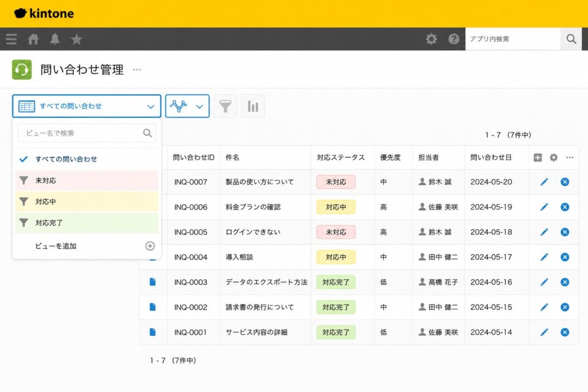
Task: Click the search button for アプリ内検索
Action: pos(571,39)
